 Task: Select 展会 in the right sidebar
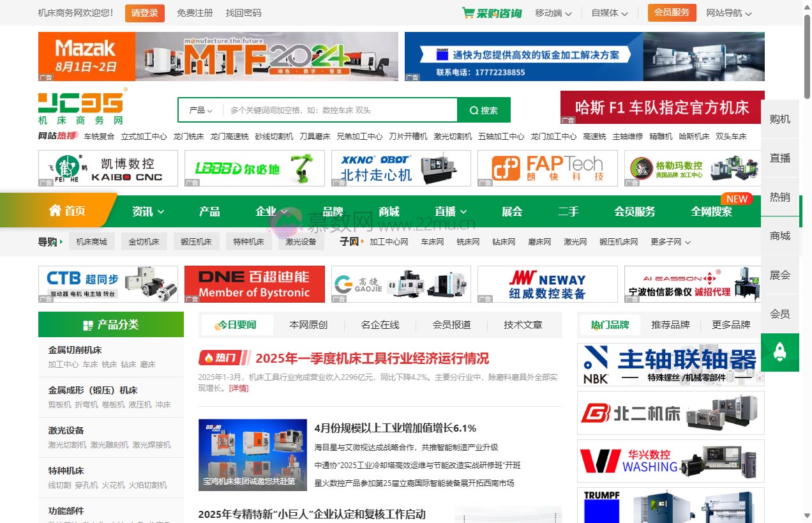pos(780,275)
